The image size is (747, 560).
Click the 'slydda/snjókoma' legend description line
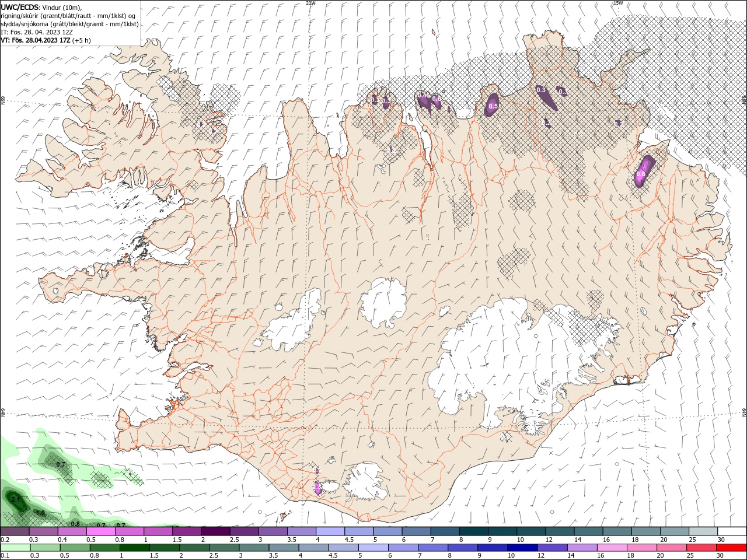pyautogui.click(x=69, y=23)
